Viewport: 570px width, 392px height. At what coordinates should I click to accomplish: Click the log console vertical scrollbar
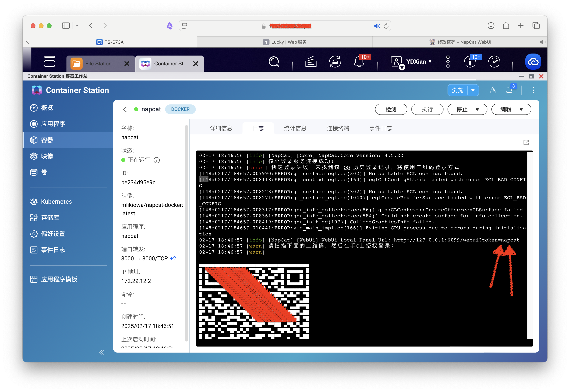pyautogui.click(x=530, y=246)
